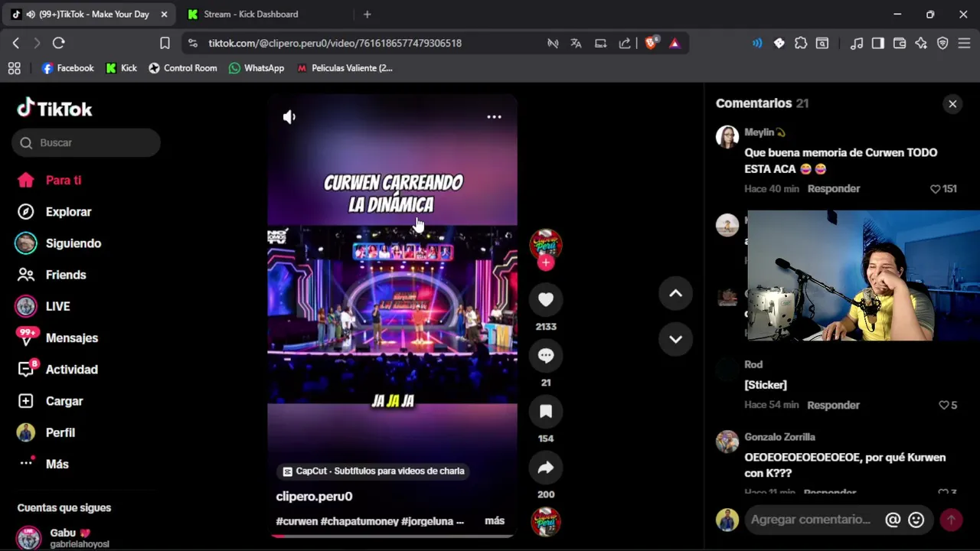Open Gonzalo Zorrilla's profile name
Viewport: 980px width, 551px height.
click(x=779, y=437)
